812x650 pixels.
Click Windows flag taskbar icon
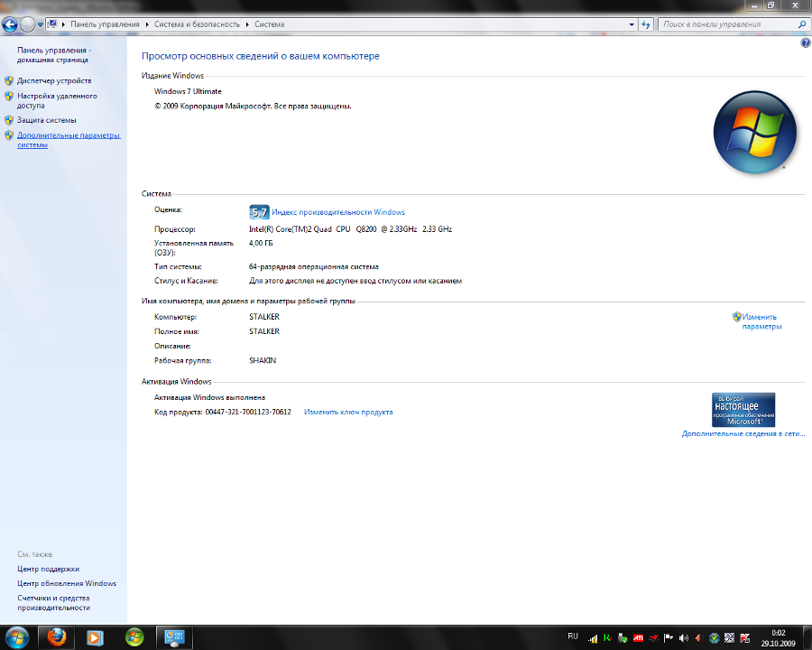(134, 637)
